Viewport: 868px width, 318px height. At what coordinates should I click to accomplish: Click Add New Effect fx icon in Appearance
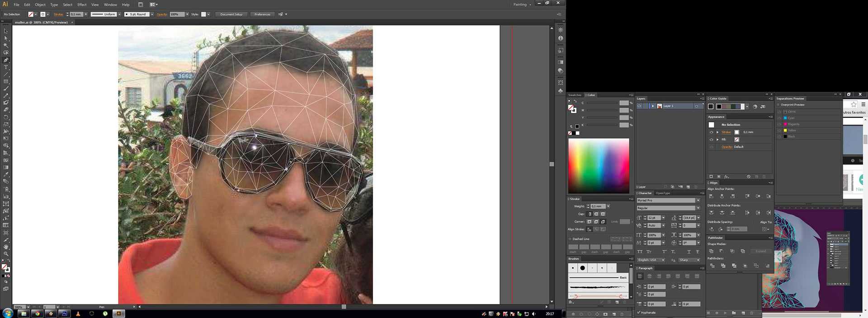(726, 177)
